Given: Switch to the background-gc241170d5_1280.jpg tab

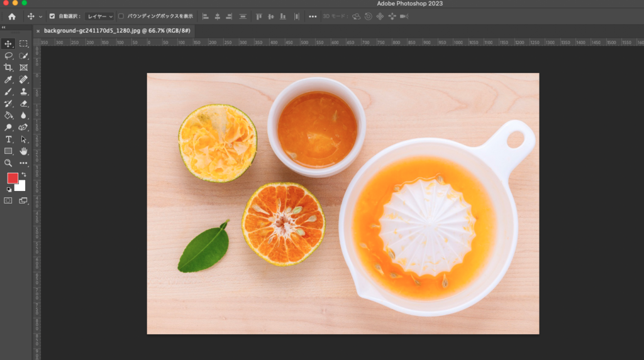Looking at the screenshot, I should click(117, 31).
